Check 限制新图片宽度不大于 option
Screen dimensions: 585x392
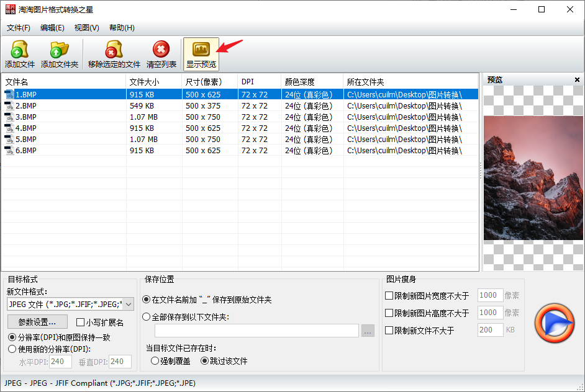pyautogui.click(x=389, y=295)
